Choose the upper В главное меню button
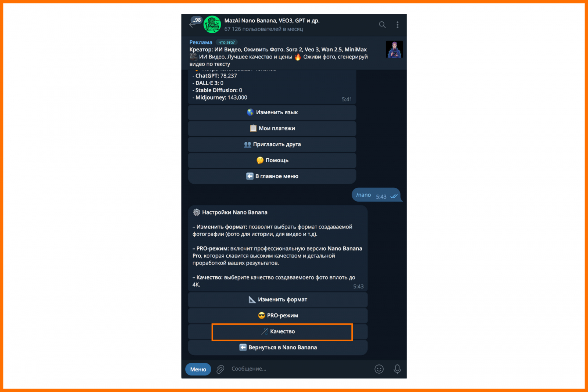This screenshot has width=588, height=392. pos(272,176)
